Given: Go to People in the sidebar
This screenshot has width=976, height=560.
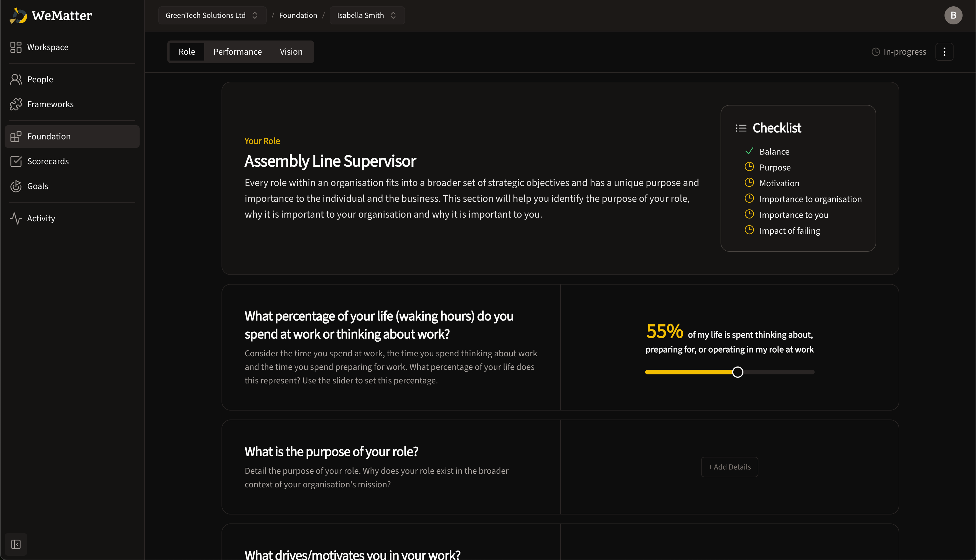Looking at the screenshot, I should point(72,79).
